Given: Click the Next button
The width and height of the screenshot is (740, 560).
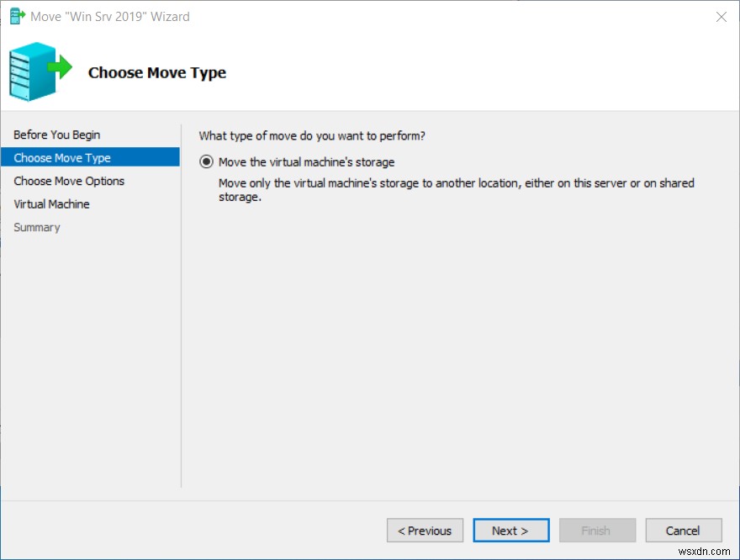Looking at the screenshot, I should pyautogui.click(x=511, y=530).
